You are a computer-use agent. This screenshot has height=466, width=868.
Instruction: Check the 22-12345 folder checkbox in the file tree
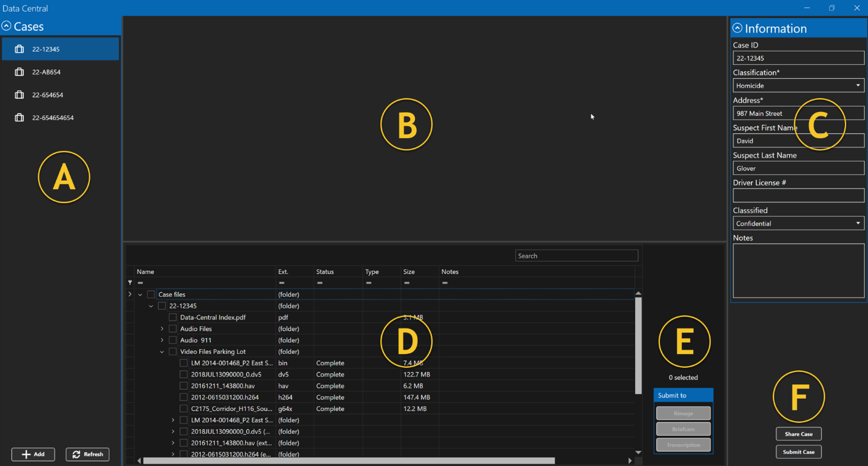[162, 306]
